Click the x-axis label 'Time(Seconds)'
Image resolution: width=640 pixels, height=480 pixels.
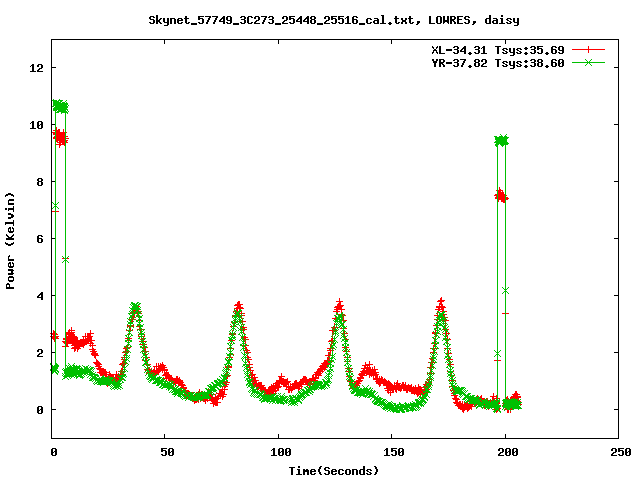pyautogui.click(x=334, y=471)
